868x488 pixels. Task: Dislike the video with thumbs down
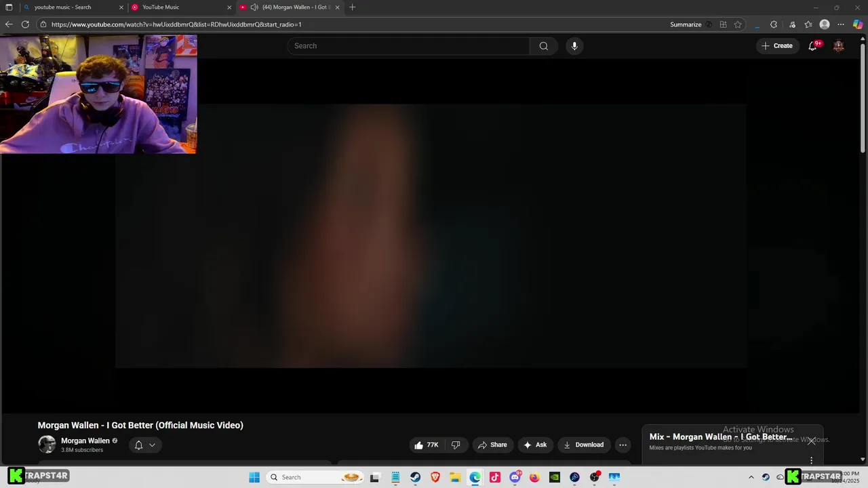[456, 445]
